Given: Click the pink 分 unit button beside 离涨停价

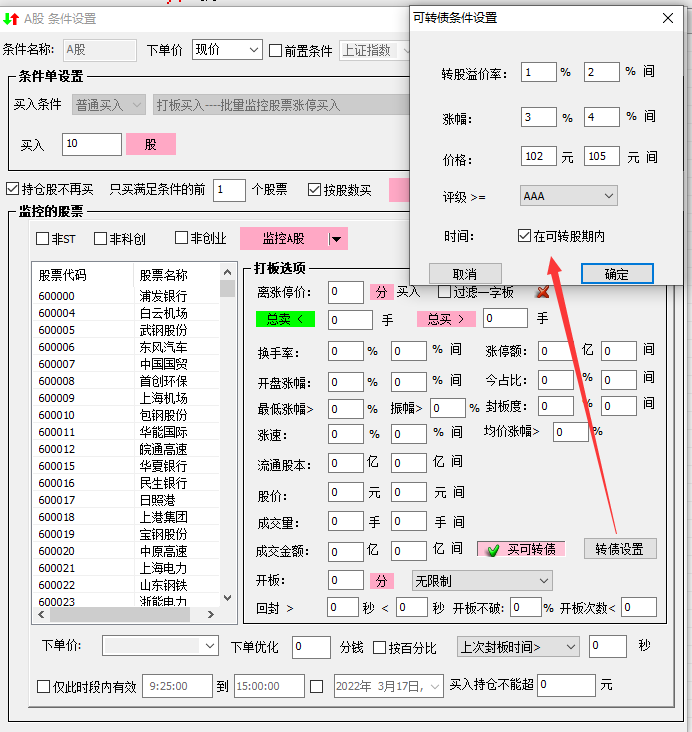Looking at the screenshot, I should tap(381, 292).
